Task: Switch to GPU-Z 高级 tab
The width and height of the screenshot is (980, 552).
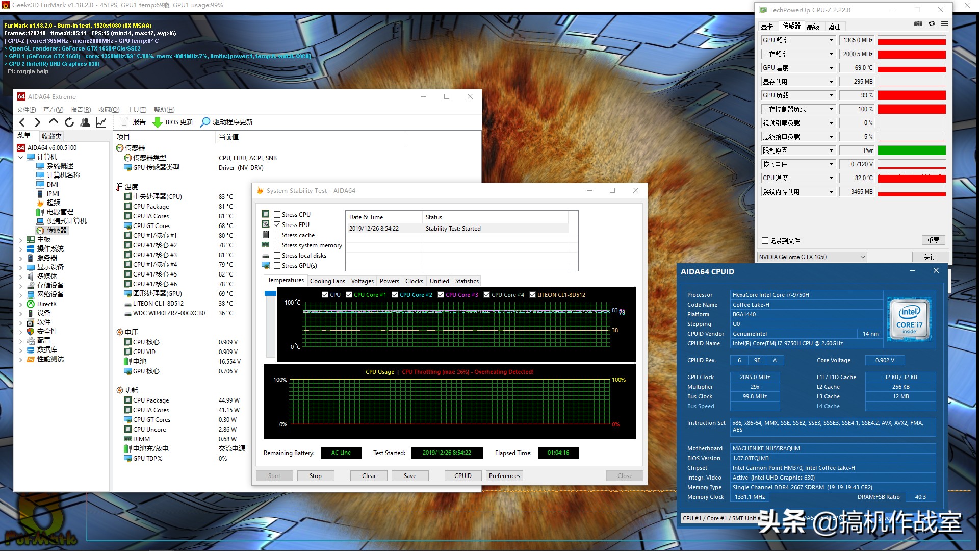Action: pos(813,27)
